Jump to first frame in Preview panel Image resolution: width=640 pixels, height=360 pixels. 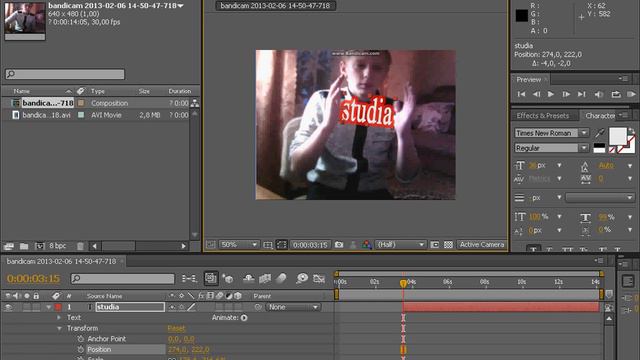point(521,94)
